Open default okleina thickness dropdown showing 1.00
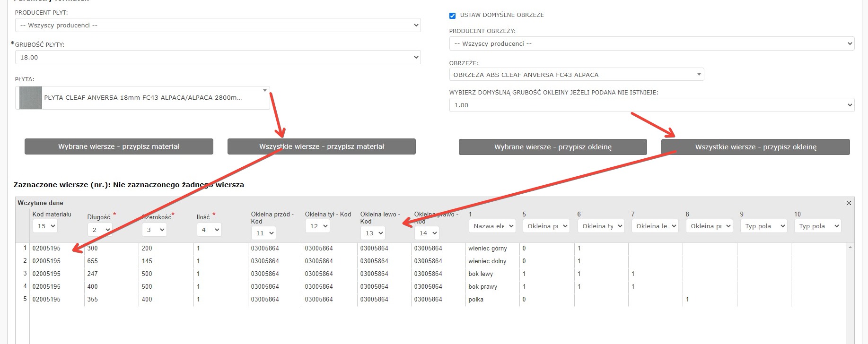This screenshot has height=344, width=868. point(651,105)
